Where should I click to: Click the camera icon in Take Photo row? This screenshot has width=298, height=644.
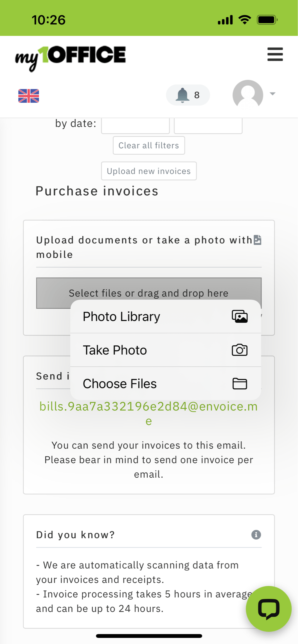(x=240, y=350)
